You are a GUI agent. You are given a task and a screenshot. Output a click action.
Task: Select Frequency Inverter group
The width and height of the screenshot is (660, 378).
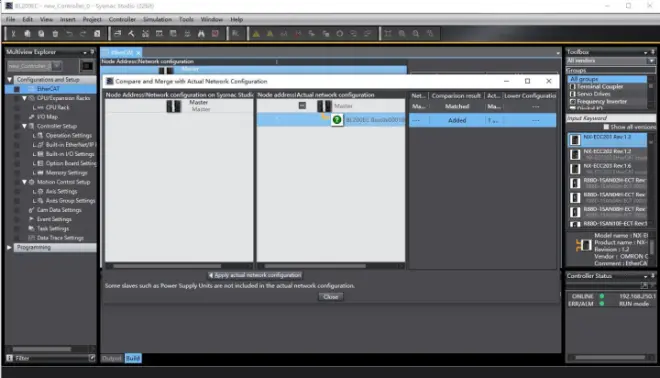[602, 101]
